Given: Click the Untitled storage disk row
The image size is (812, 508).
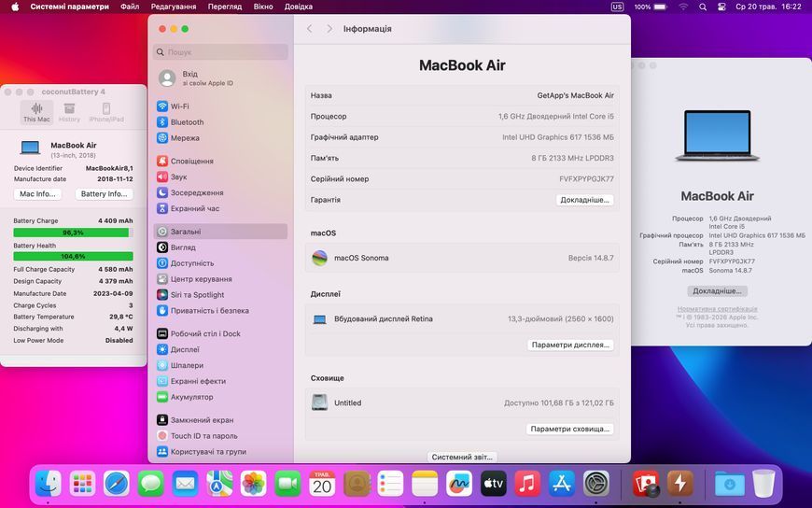Looking at the screenshot, I should 462,402.
